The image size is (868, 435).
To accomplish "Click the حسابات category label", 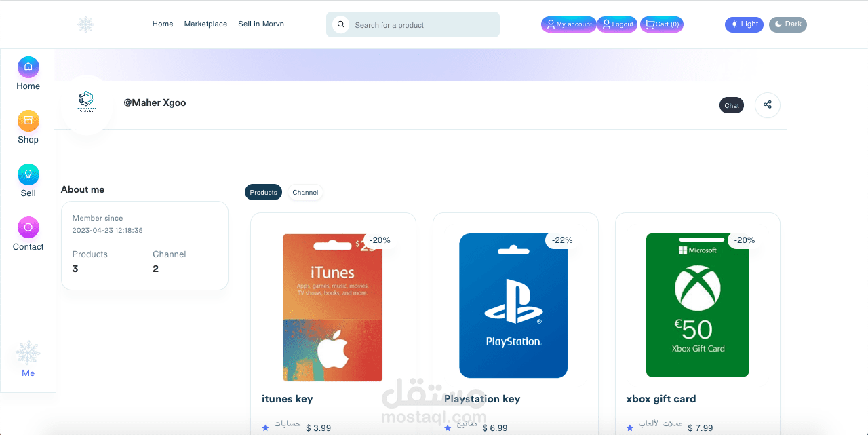I will [288, 424].
